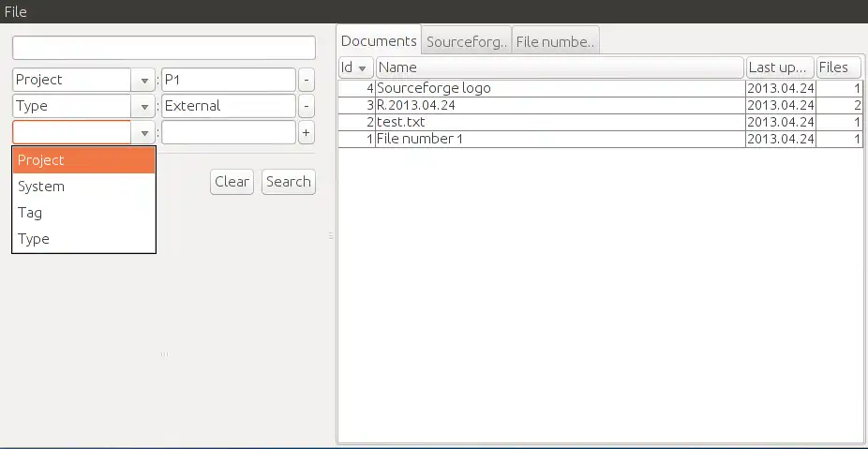
Task: Select the File number 1 row
Action: tap(600, 139)
